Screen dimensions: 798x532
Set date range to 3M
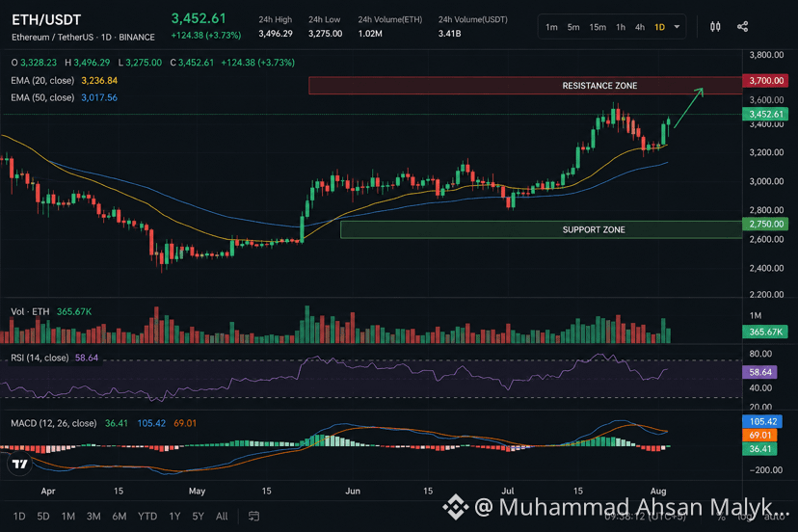click(93, 517)
